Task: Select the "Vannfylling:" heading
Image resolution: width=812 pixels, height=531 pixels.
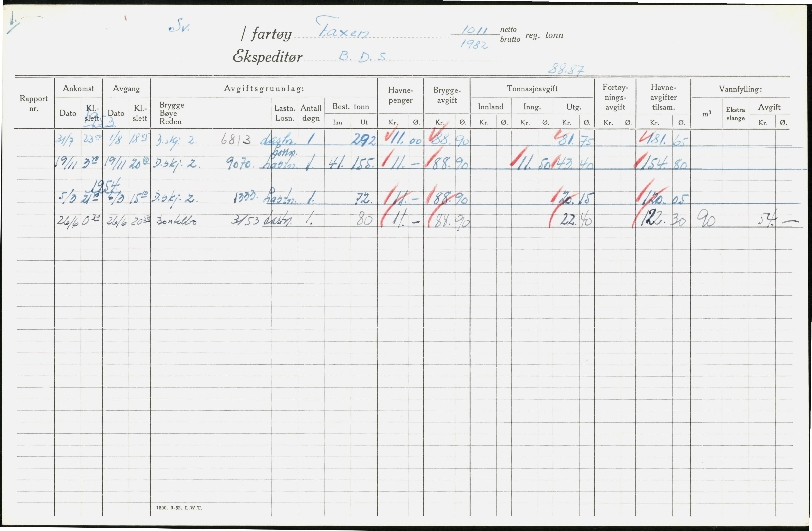Action: (740, 89)
